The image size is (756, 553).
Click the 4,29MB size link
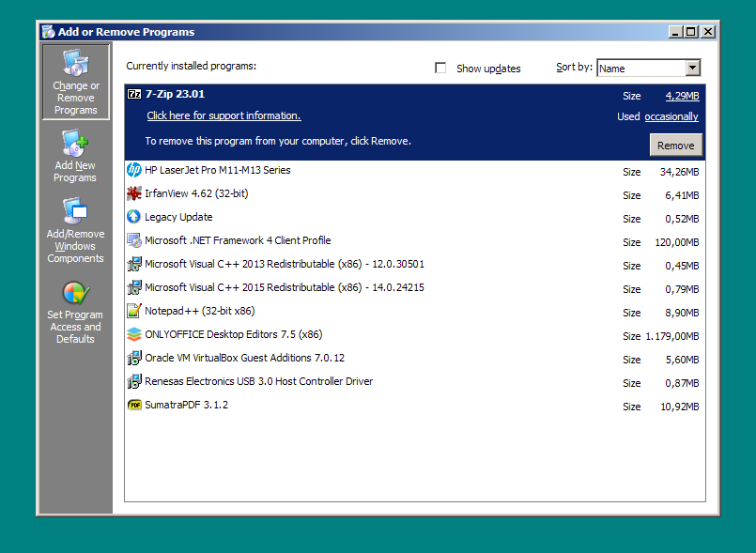pyautogui.click(x=682, y=97)
